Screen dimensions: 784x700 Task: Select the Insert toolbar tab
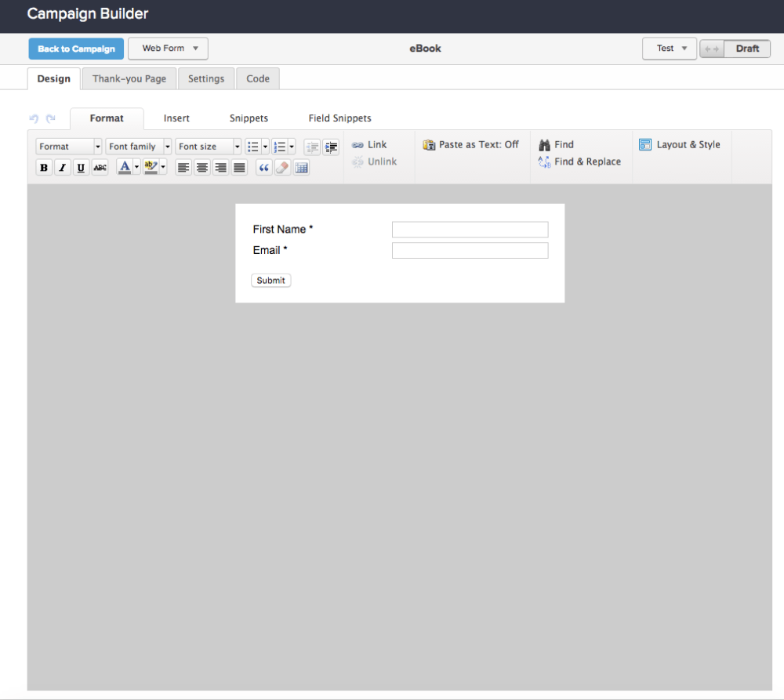coord(176,118)
